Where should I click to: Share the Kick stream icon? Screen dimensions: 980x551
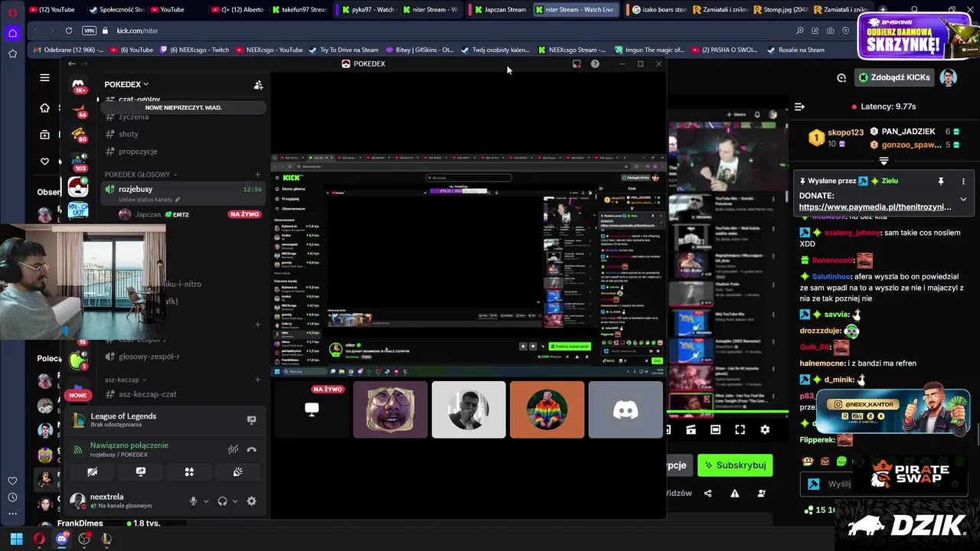point(707,494)
